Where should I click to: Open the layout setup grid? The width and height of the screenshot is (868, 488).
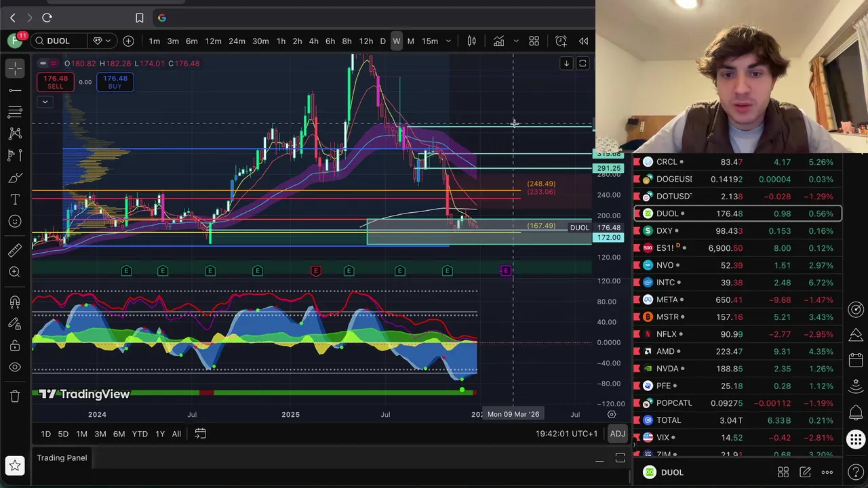pos(534,41)
